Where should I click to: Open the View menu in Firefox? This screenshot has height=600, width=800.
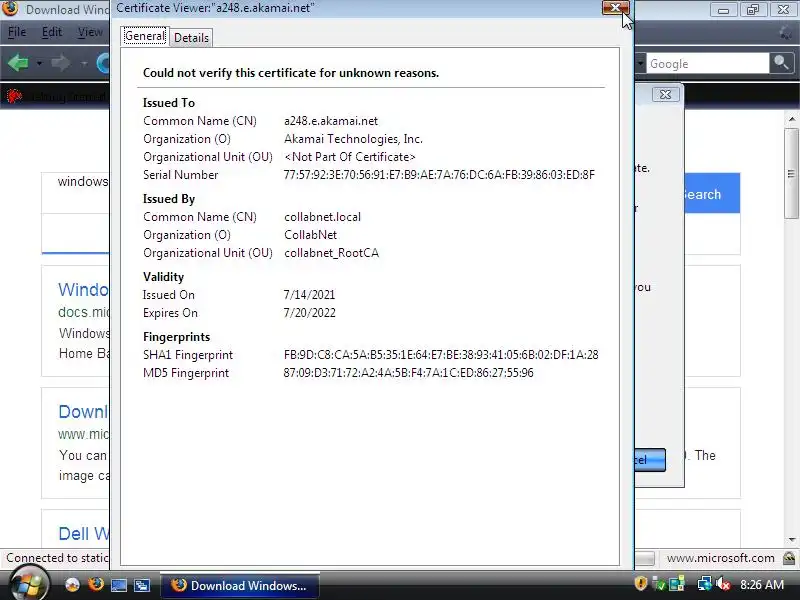[90, 32]
